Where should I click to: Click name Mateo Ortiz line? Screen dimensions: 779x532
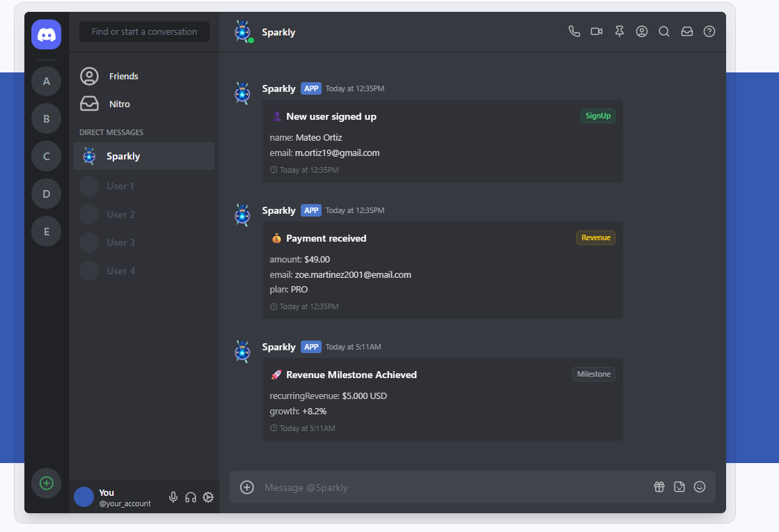pyautogui.click(x=306, y=138)
